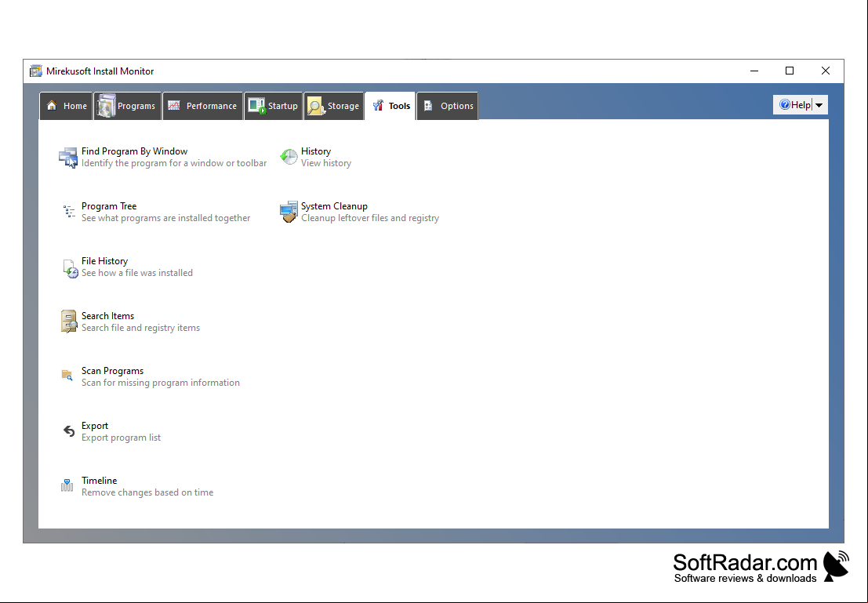Go to the Performance tab
The image size is (868, 603).
click(x=202, y=106)
